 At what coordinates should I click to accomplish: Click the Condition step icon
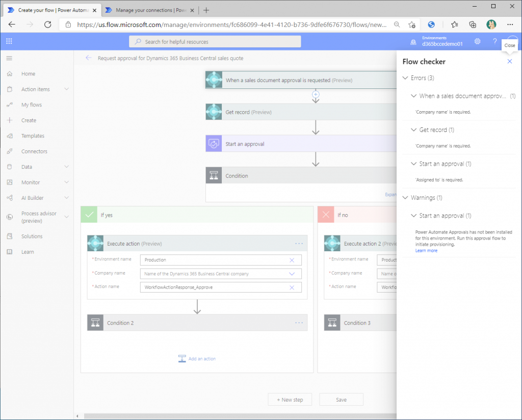pos(214,175)
